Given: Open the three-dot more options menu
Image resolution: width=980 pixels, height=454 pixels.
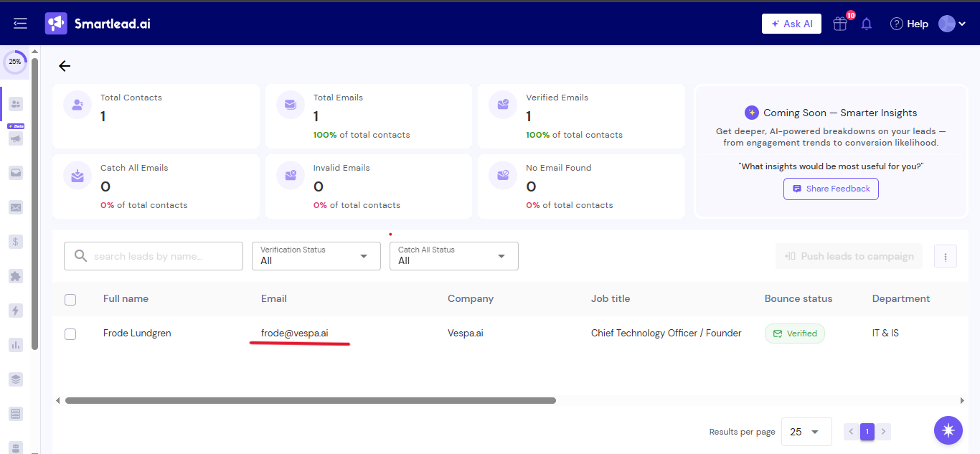Looking at the screenshot, I should click(946, 256).
